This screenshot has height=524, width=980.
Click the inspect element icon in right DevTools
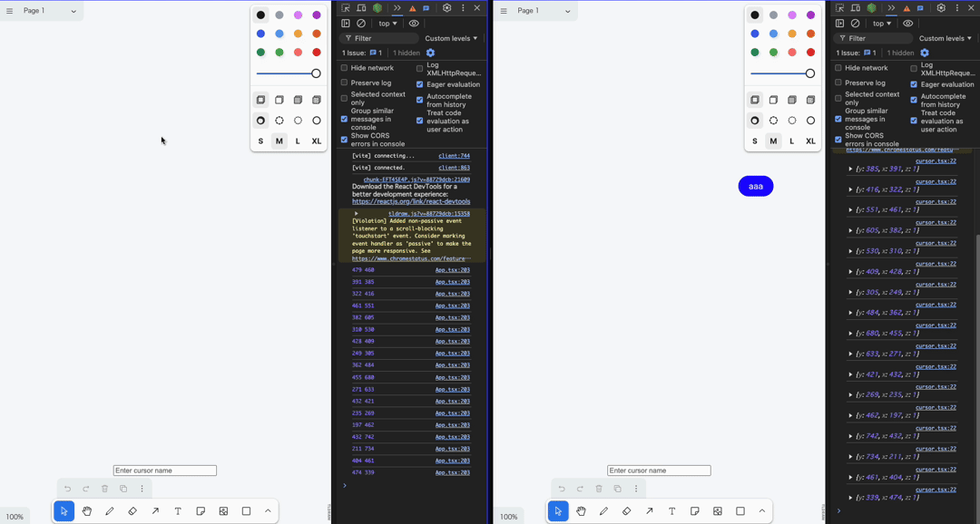click(x=839, y=8)
